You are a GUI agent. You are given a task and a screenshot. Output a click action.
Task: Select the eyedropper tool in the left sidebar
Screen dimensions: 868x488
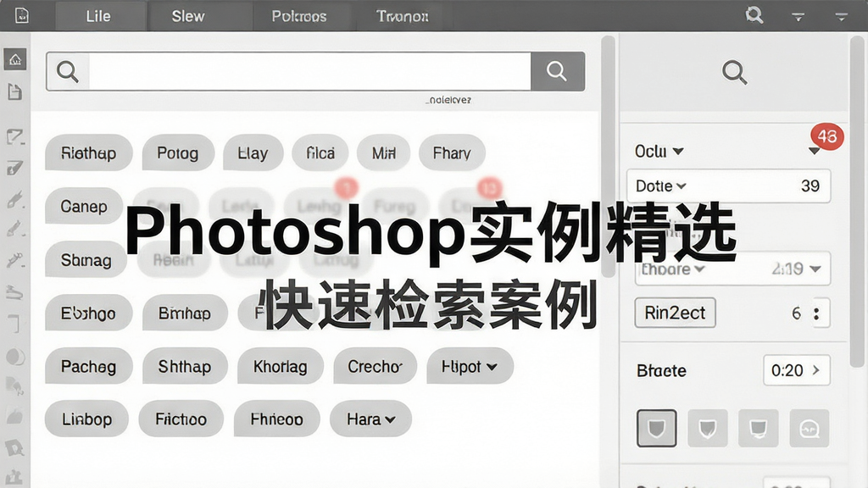[15, 259]
